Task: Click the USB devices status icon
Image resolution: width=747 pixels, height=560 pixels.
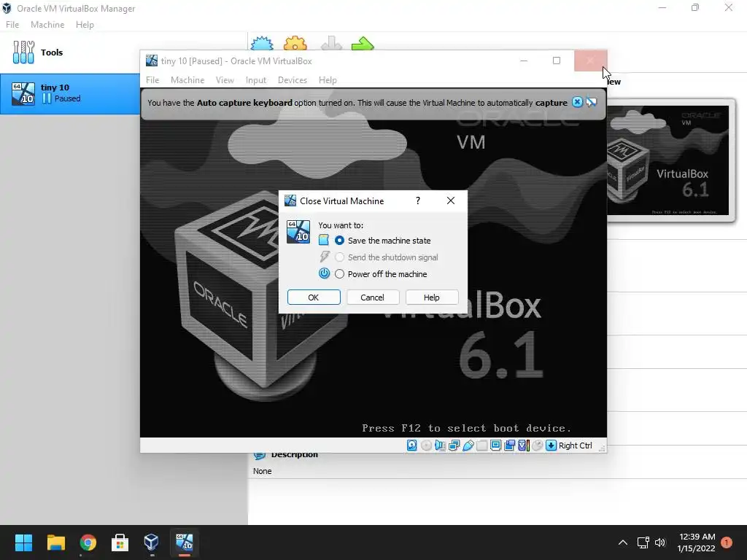Action: tap(468, 446)
